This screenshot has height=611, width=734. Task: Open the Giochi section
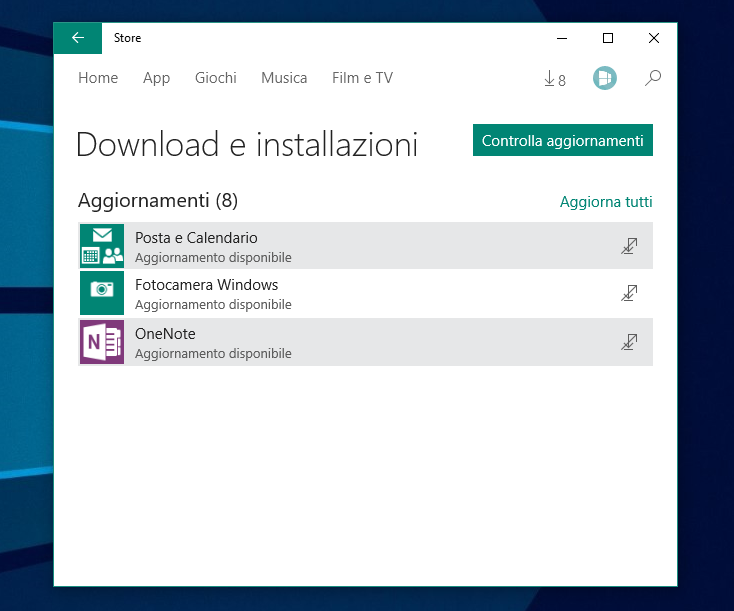click(216, 78)
